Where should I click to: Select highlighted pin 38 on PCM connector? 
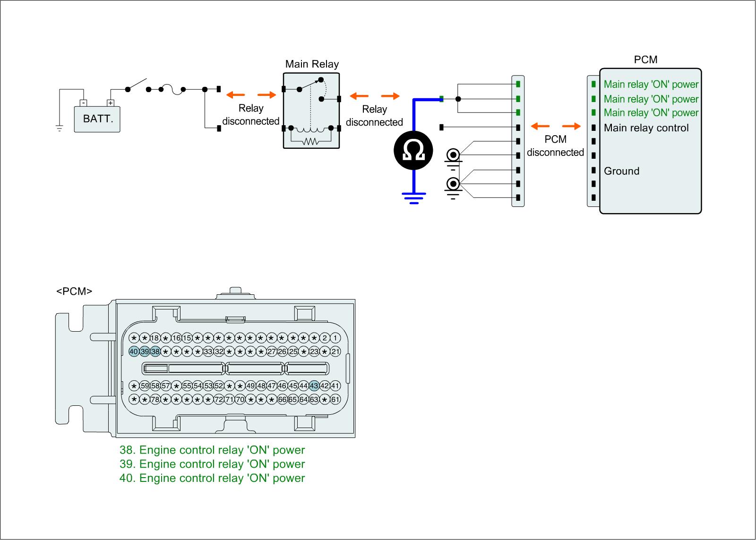pyautogui.click(x=155, y=351)
